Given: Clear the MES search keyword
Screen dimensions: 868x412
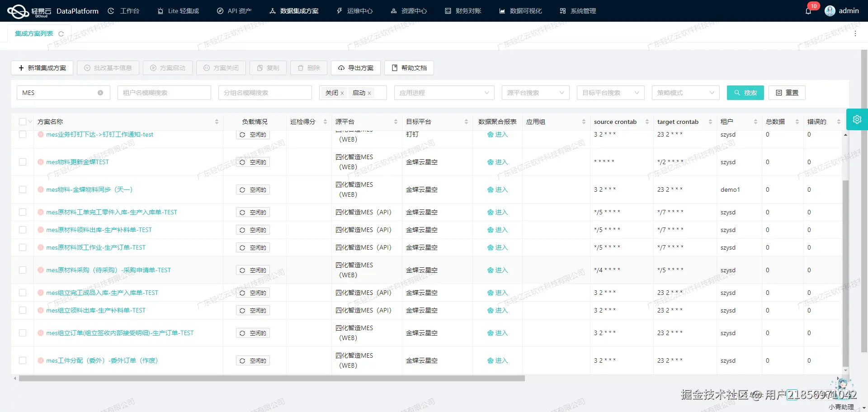Looking at the screenshot, I should pyautogui.click(x=100, y=92).
